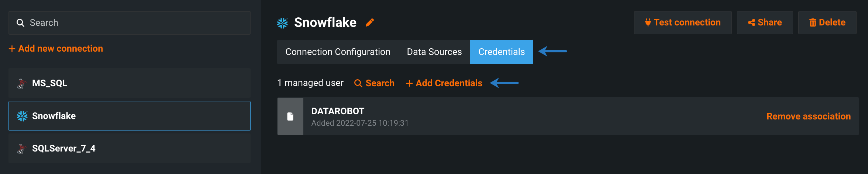Screen dimensions: 868x174
Task: Click the magnifier icon in the search box
Action: [x=21, y=23]
